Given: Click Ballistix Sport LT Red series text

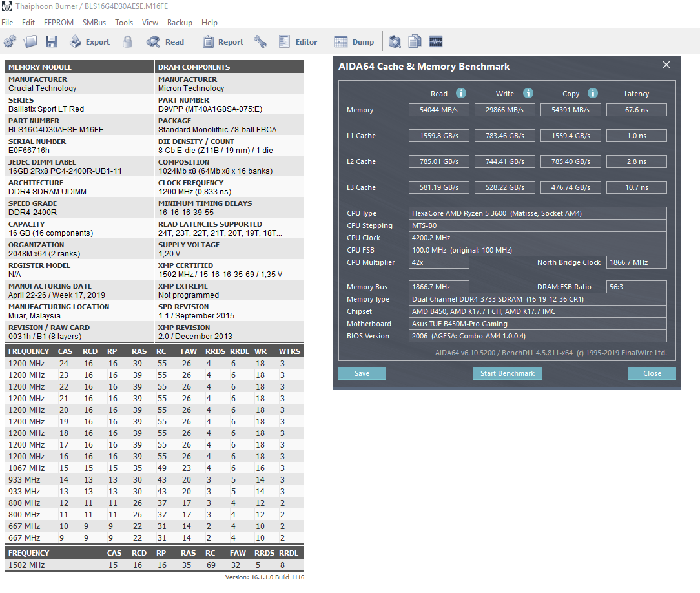Looking at the screenshot, I should 46,109.
